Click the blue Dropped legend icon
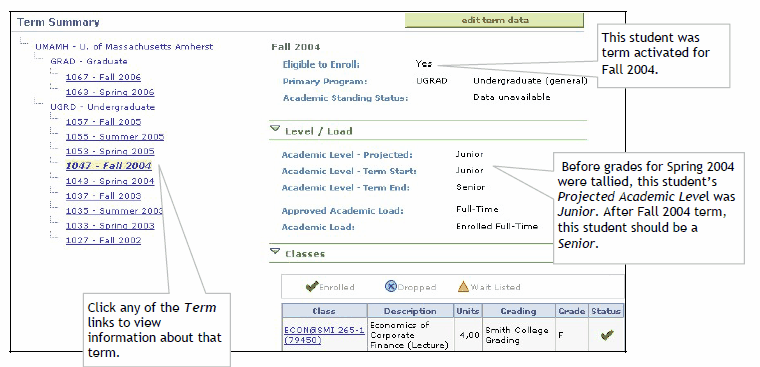Image resolution: width=760 pixels, height=367 pixels. (x=391, y=287)
